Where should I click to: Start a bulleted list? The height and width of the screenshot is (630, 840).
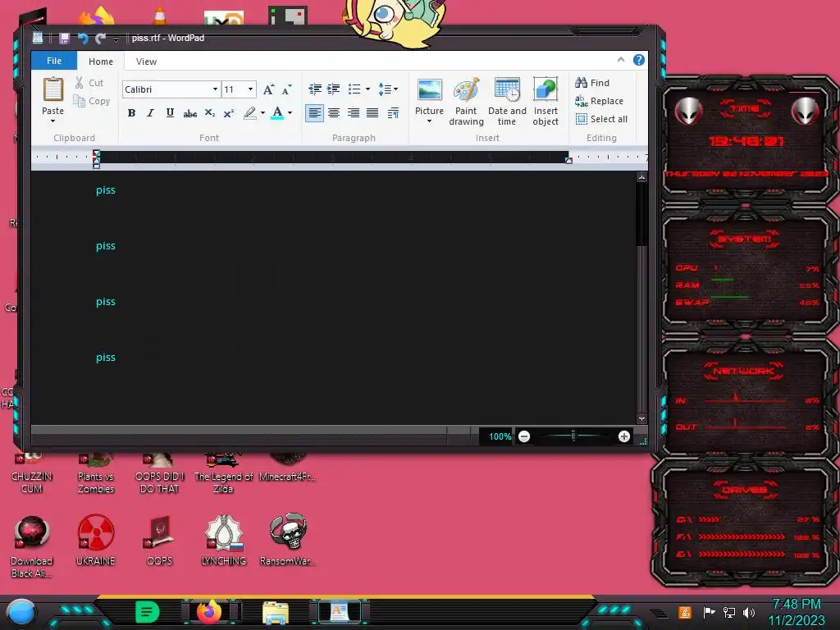click(354, 89)
